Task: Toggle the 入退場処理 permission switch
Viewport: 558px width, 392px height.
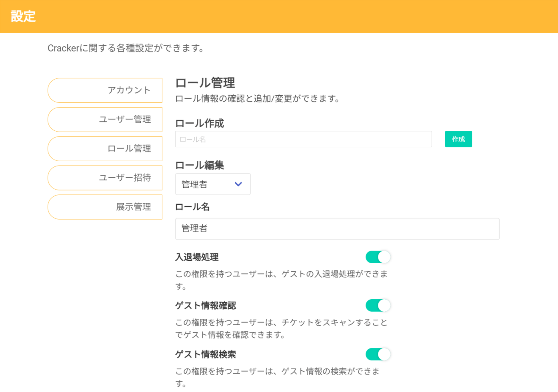Action: tap(378, 257)
